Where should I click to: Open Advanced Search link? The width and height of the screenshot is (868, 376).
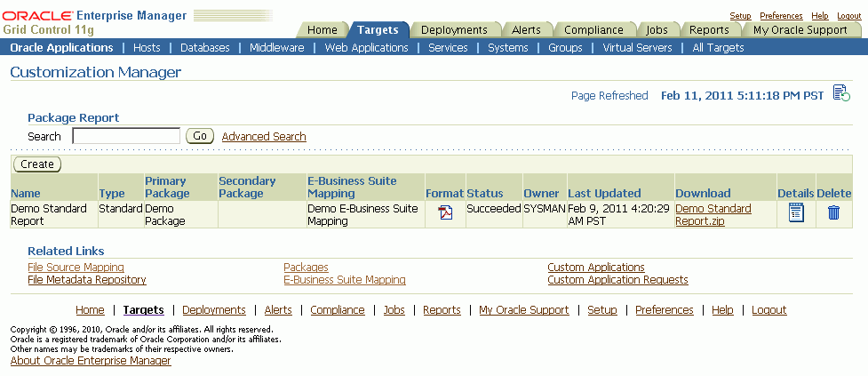pyautogui.click(x=264, y=136)
